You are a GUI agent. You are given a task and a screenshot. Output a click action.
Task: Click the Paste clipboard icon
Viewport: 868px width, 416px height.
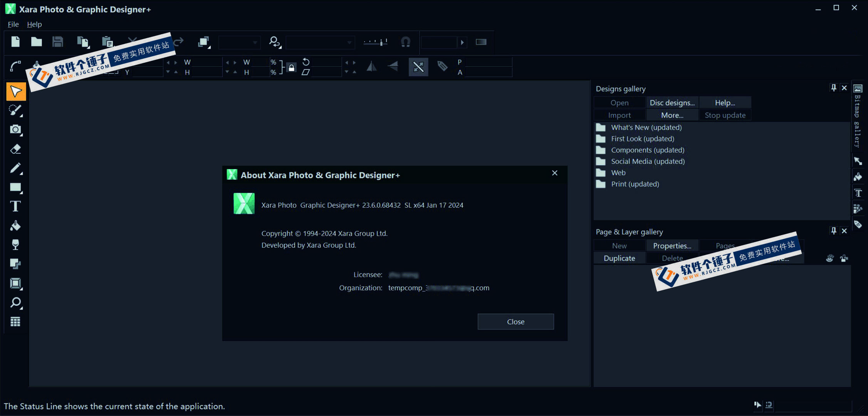(x=107, y=42)
